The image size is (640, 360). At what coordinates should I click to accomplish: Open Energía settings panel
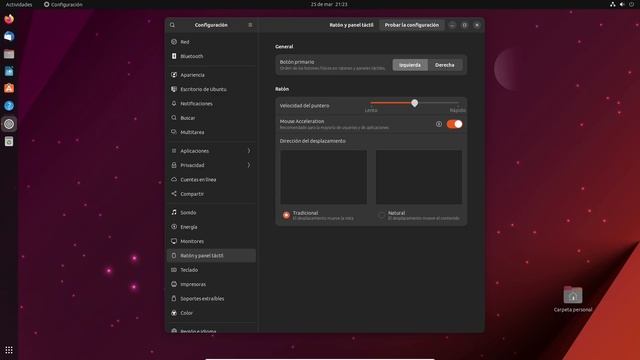point(212,227)
